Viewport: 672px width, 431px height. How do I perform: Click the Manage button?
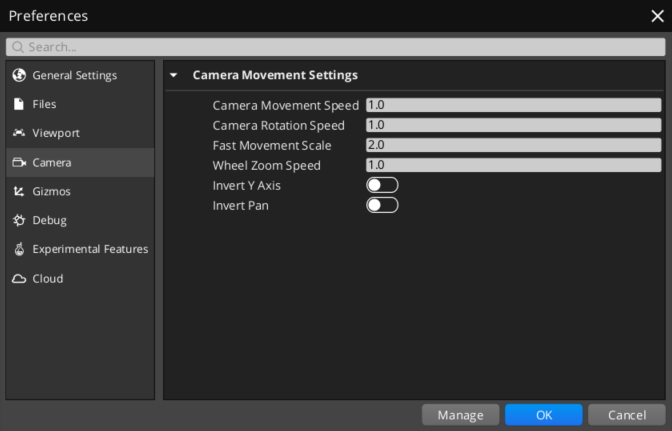click(460, 415)
